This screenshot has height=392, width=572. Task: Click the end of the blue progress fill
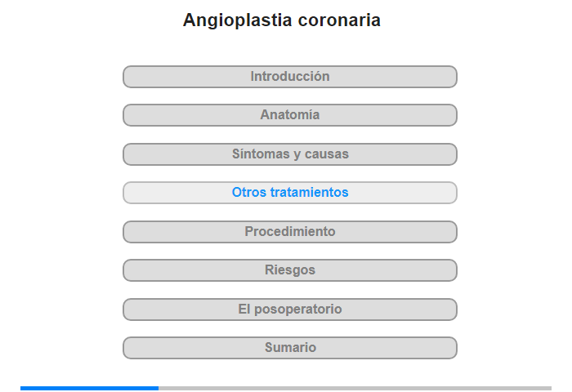coord(157,388)
